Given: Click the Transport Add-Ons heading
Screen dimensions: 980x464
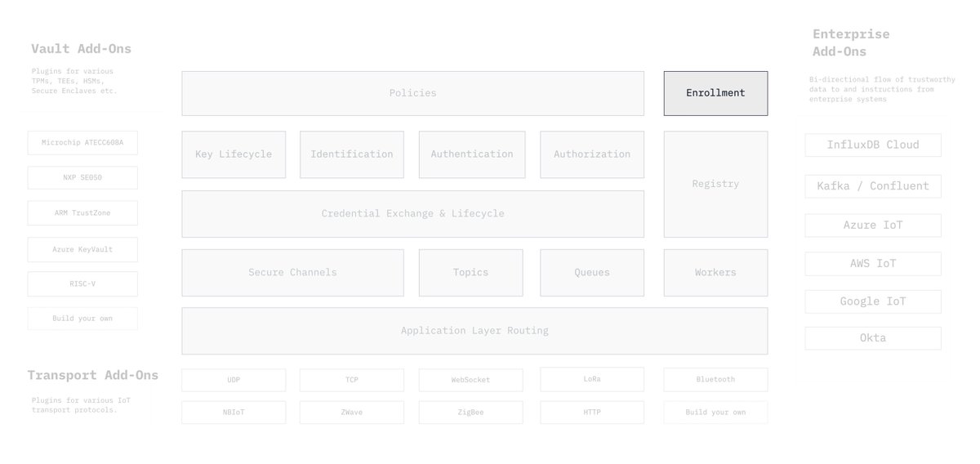Looking at the screenshot, I should pyautogui.click(x=93, y=376).
